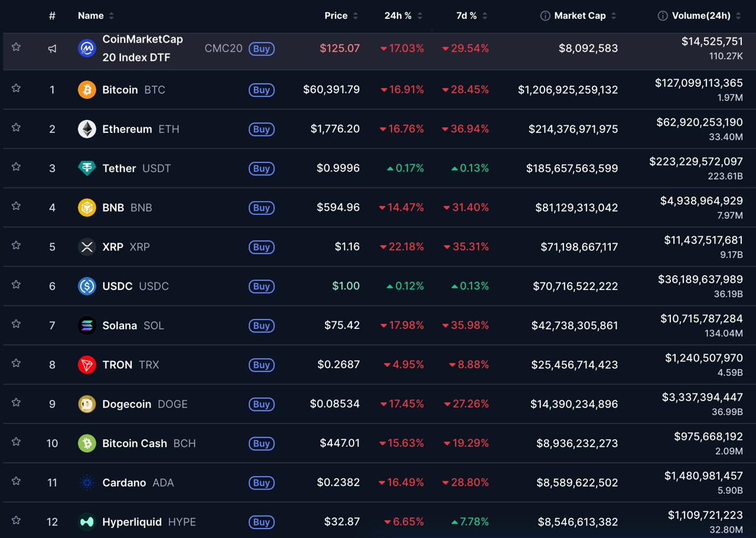Click the Hyperliquid logo icon
The width and height of the screenshot is (756, 538).
pyautogui.click(x=87, y=522)
